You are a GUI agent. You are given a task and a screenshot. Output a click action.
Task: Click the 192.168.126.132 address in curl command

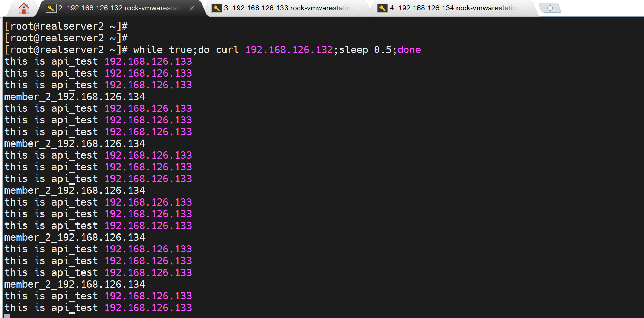coord(289,50)
